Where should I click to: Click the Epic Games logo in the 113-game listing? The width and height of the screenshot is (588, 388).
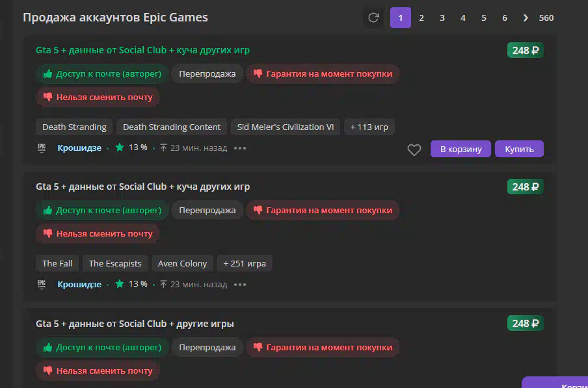pyautogui.click(x=42, y=148)
